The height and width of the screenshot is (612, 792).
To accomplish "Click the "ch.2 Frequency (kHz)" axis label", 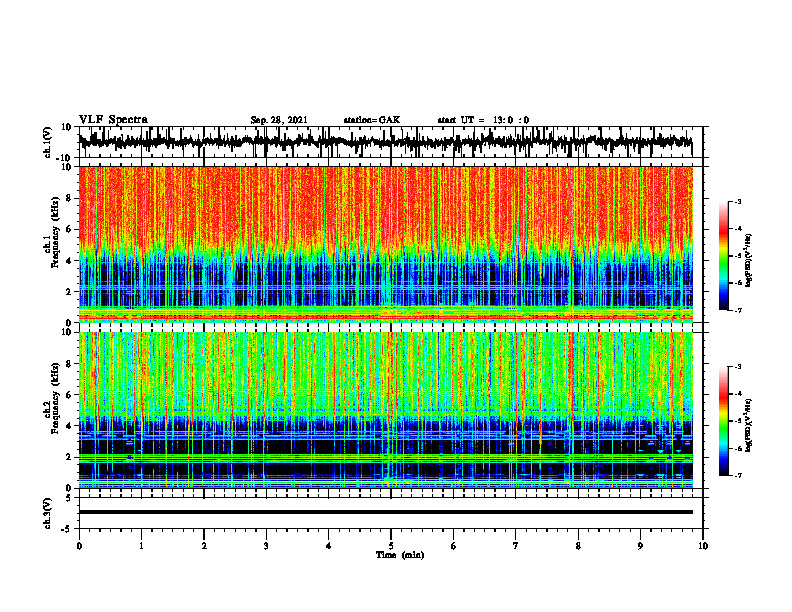I will coord(51,398).
